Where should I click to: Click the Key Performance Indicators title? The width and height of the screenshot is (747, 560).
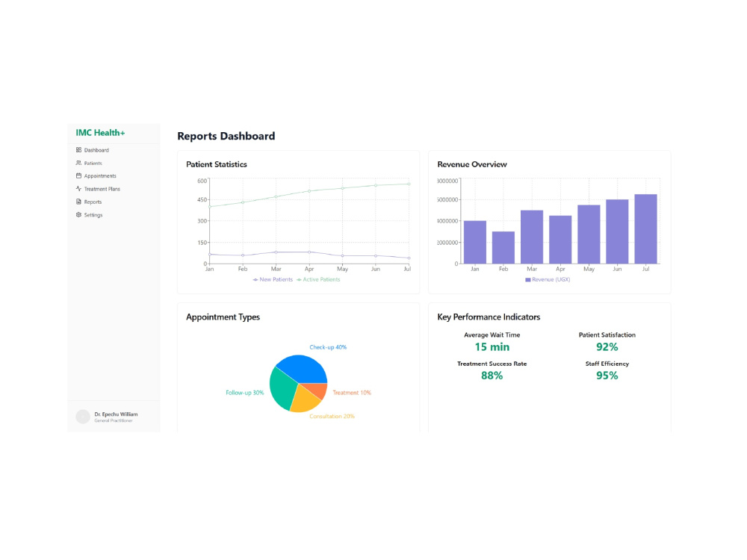[489, 317]
